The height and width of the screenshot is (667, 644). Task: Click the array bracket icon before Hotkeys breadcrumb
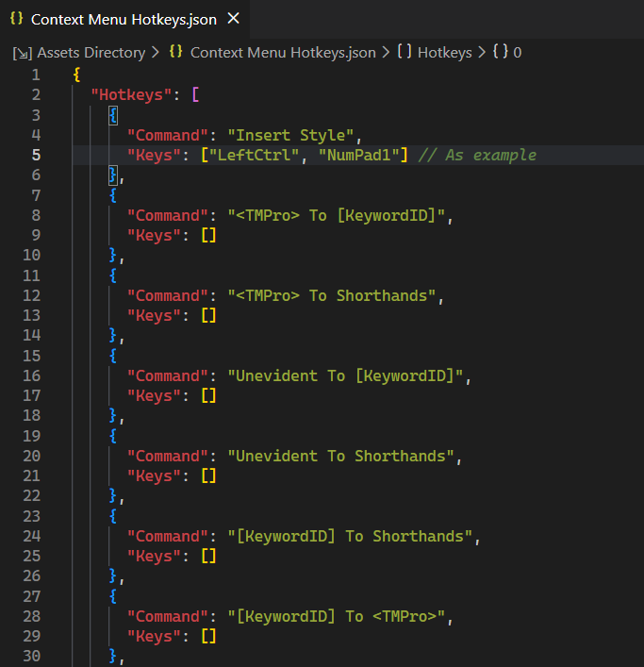point(404,53)
